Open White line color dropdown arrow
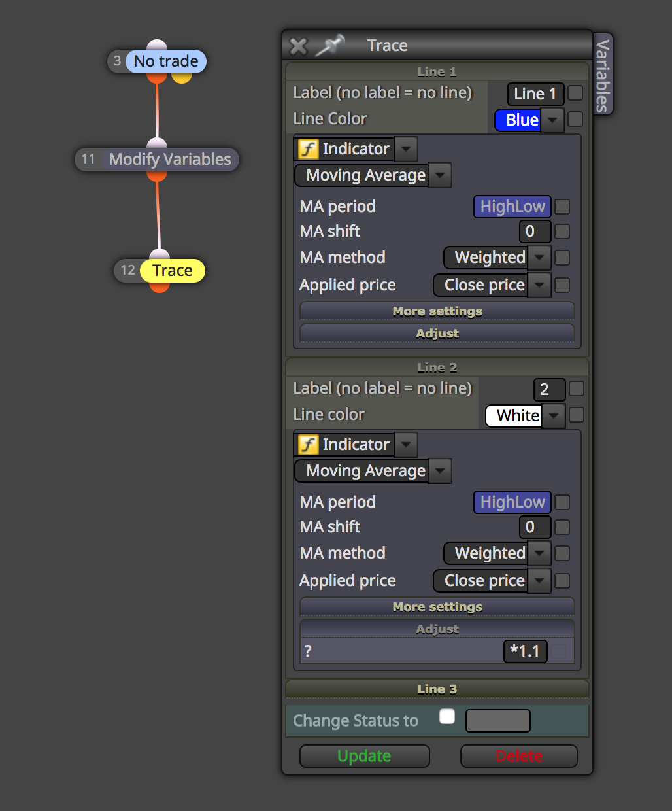 pyautogui.click(x=554, y=416)
